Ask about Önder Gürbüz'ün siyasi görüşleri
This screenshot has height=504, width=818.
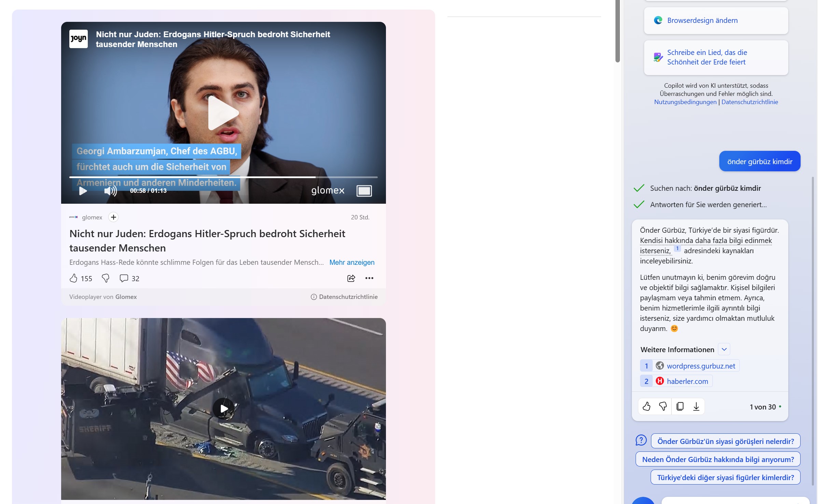click(x=725, y=441)
